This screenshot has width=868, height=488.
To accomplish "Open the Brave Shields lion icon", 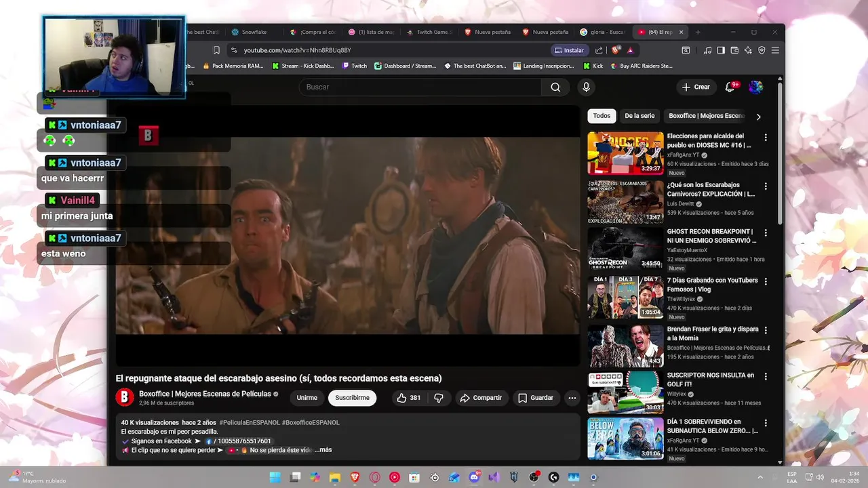I will 616,50.
